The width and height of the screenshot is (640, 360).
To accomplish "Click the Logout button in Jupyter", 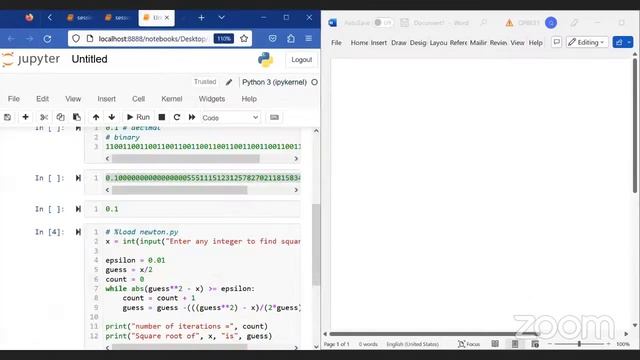I will pos(301,60).
